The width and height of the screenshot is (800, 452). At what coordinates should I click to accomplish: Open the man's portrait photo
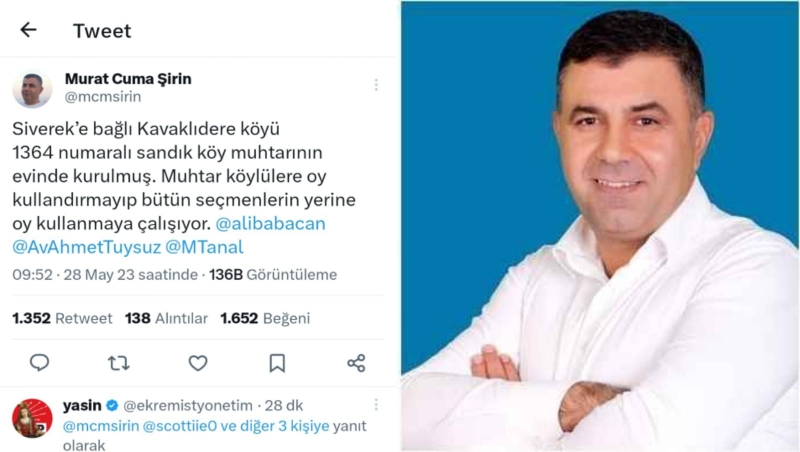600,226
